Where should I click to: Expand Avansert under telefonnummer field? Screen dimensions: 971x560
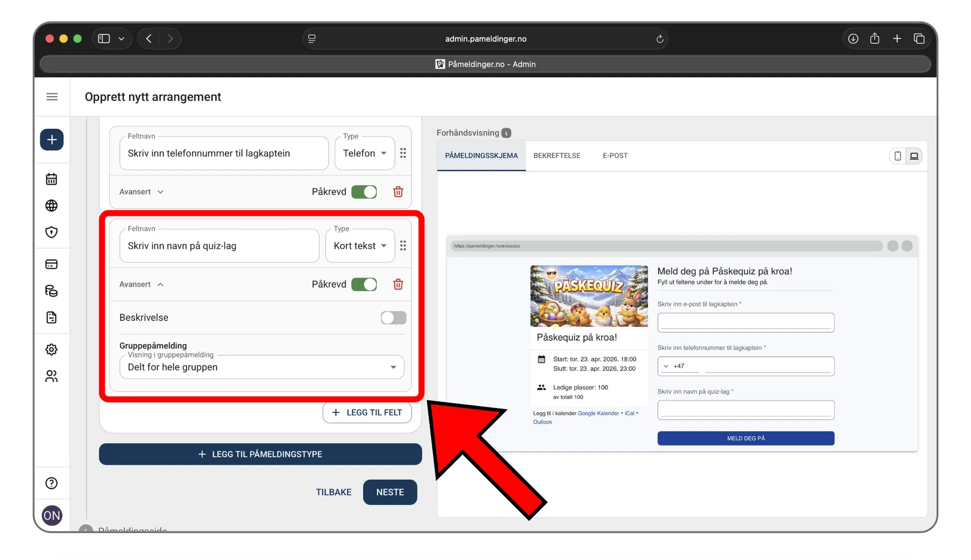tap(141, 192)
